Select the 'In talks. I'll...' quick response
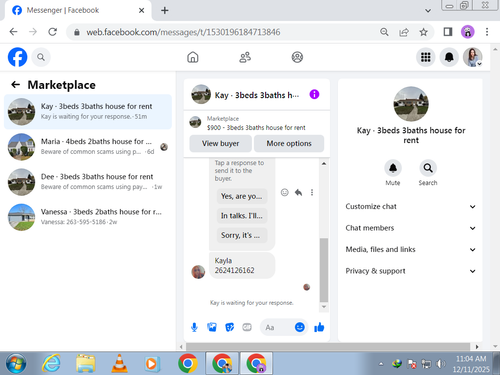The width and height of the screenshot is (500, 375). tap(242, 216)
